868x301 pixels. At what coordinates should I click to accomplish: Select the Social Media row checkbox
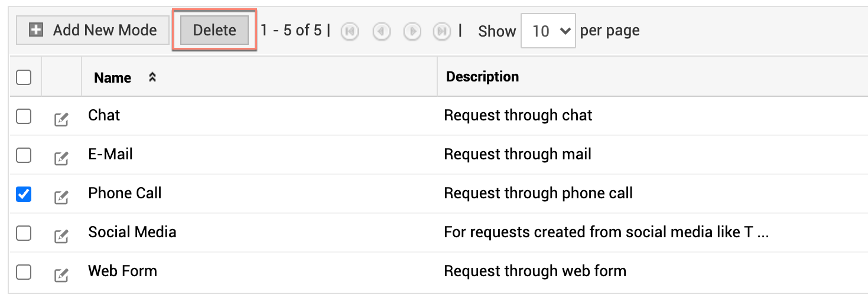24,233
